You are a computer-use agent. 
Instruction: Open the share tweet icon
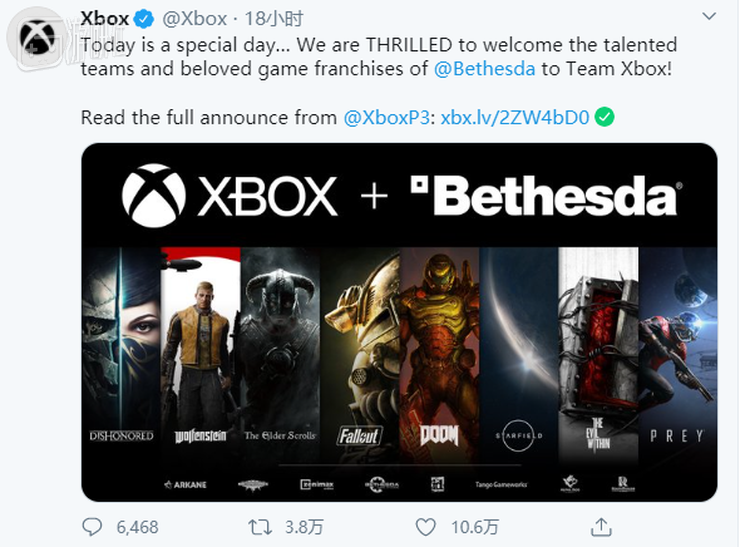click(x=601, y=526)
